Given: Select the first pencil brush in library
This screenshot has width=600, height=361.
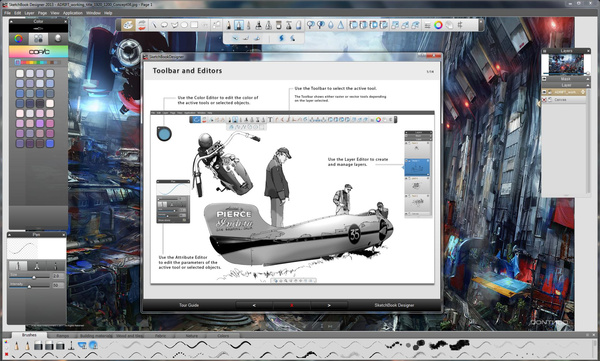Looking at the screenshot, I should coord(16,346).
